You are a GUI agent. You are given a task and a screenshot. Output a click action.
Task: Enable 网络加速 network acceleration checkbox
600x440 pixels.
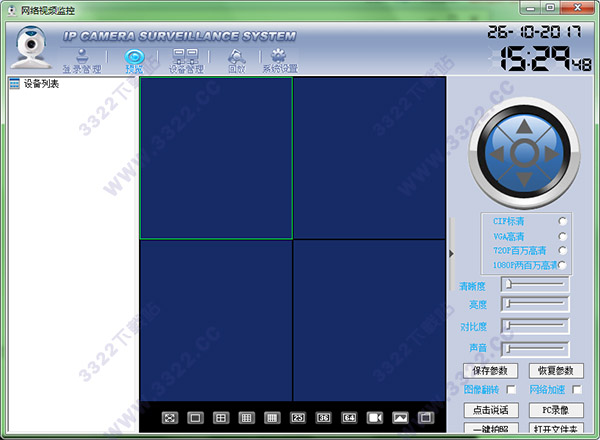click(577, 389)
